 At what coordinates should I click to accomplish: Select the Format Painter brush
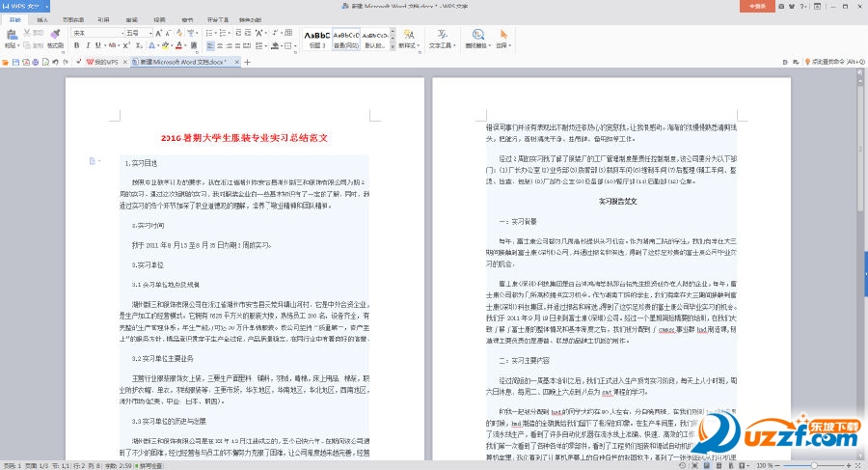55,34
